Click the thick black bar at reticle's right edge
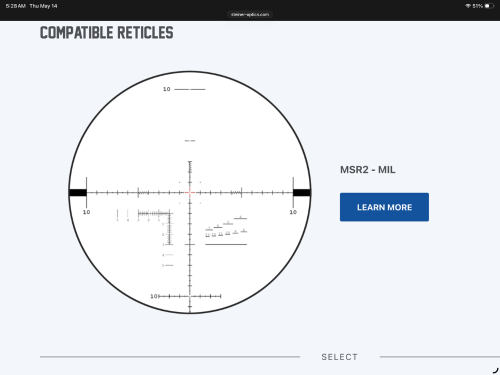Screen dimensions: 500x375 [302, 193]
